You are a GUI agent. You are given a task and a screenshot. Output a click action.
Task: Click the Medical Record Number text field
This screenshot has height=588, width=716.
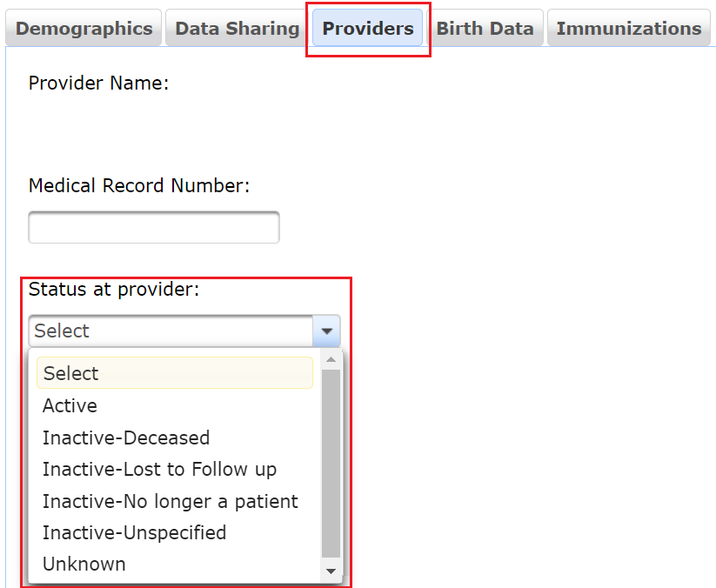[154, 228]
